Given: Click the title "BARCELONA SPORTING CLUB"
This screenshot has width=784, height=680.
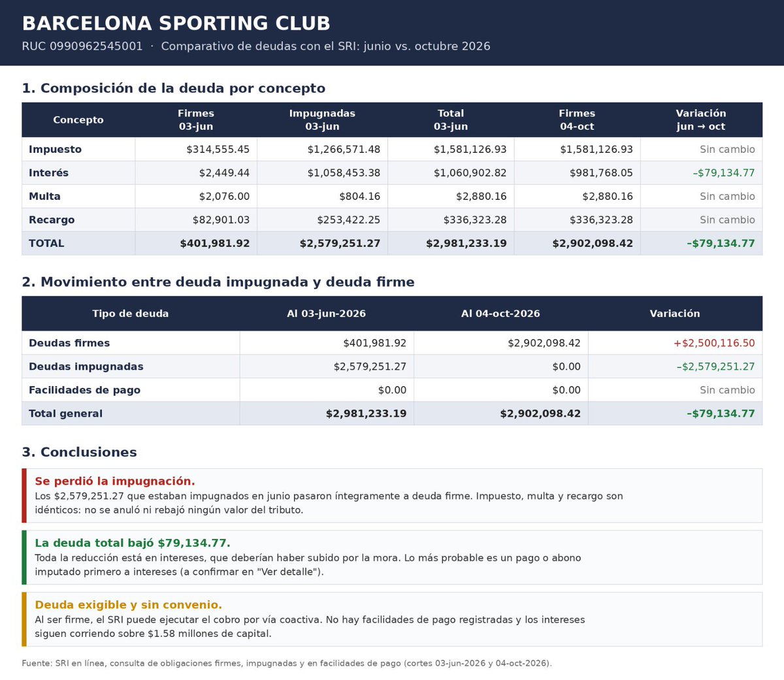Looking at the screenshot, I should coord(176,24).
